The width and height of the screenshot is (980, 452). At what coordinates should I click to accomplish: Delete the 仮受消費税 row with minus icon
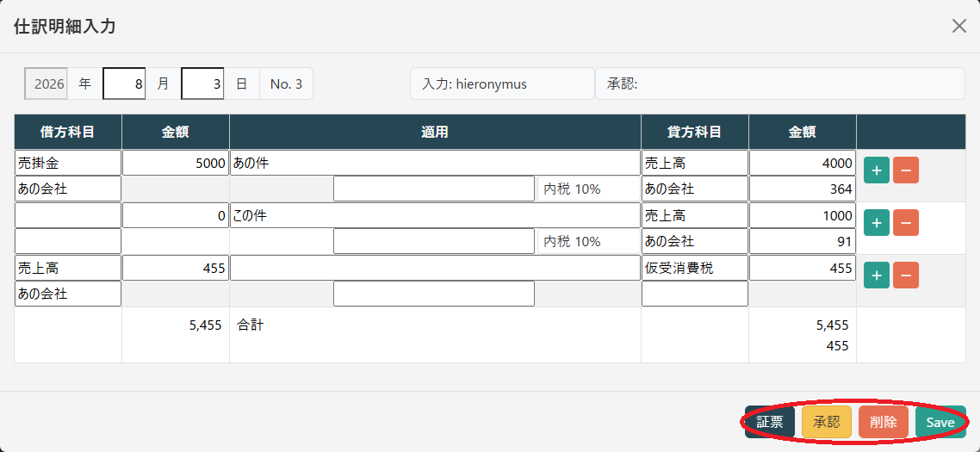point(906,276)
